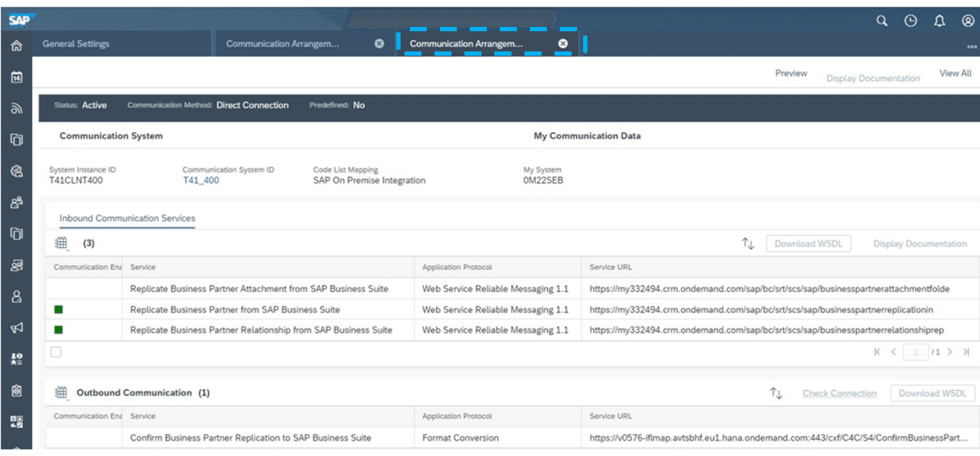Open the user profile icon

tap(968, 21)
